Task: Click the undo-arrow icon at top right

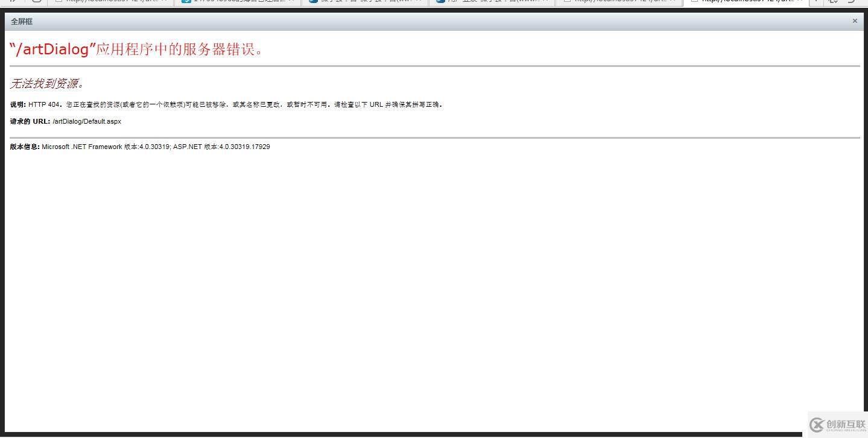Action: (x=852, y=2)
